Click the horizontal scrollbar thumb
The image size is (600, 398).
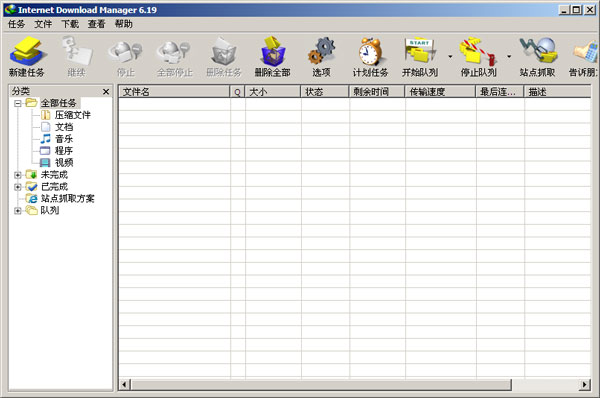tap(321, 385)
